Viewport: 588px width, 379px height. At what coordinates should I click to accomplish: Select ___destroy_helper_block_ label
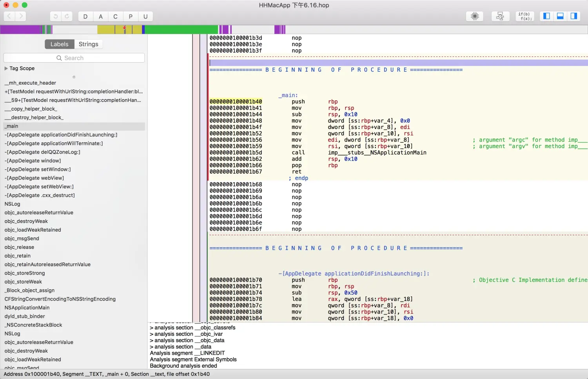coord(34,118)
